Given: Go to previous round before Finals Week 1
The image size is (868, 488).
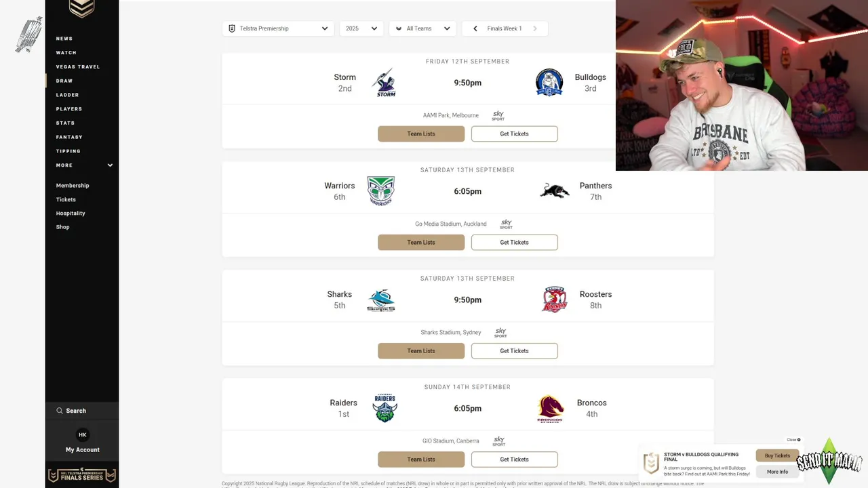Looking at the screenshot, I should coord(475,28).
